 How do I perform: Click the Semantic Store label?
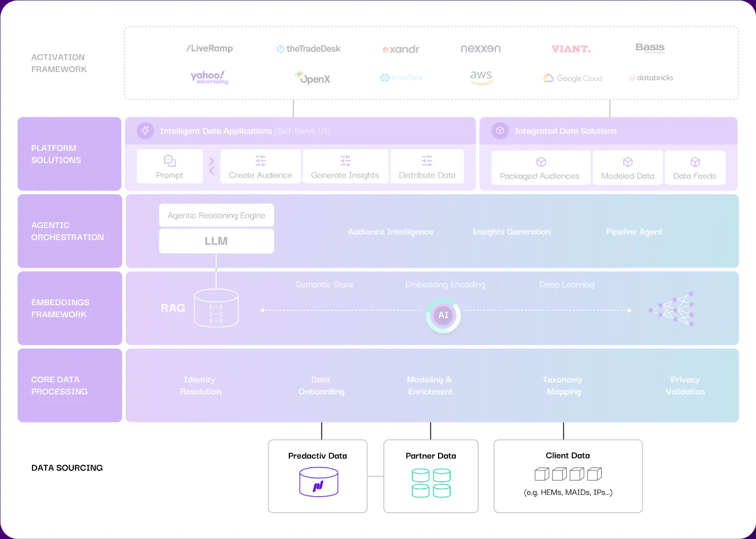(324, 285)
